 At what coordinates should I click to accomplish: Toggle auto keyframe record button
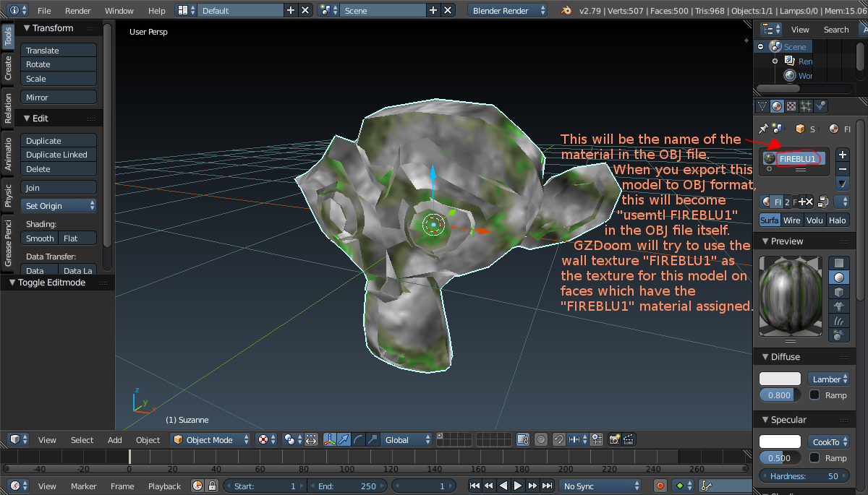click(660, 486)
